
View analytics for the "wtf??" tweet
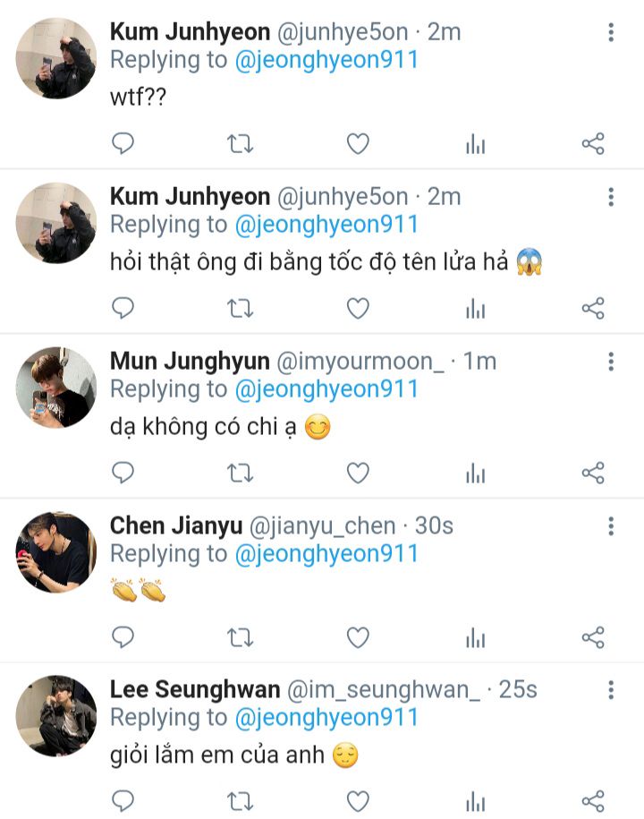475,144
